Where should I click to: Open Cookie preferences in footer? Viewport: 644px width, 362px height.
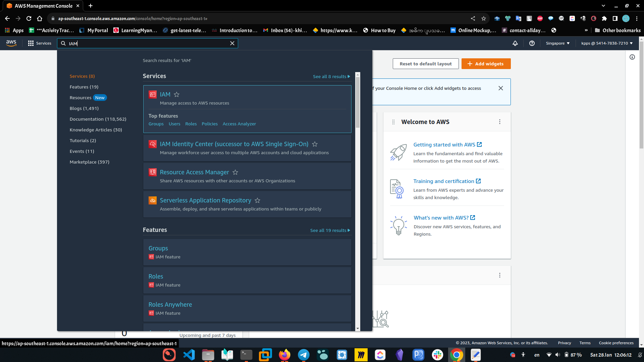(x=616, y=343)
